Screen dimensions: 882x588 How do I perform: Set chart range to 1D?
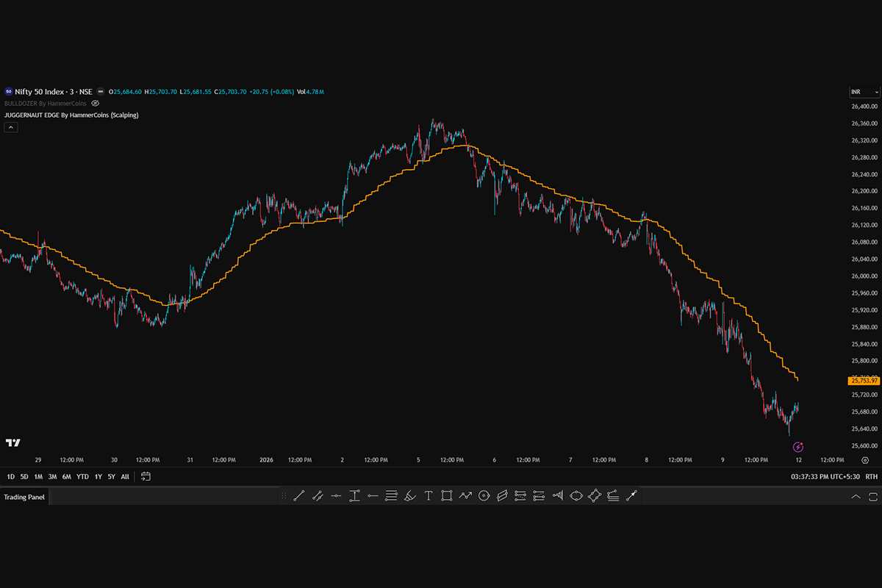pos(10,477)
